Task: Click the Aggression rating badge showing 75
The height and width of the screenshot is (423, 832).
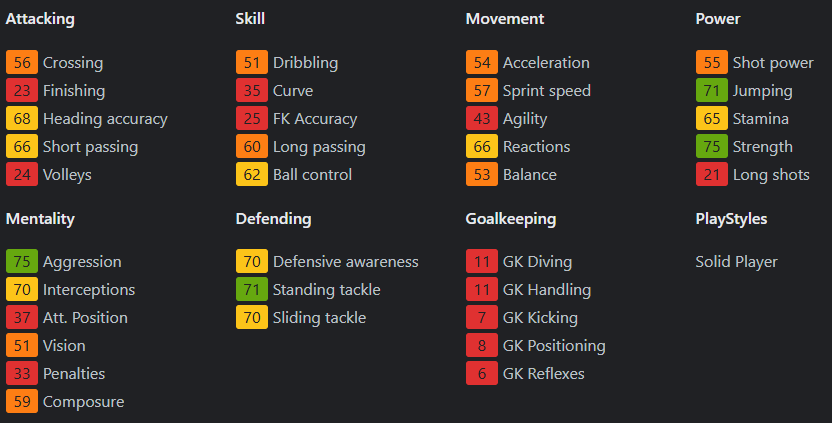Action: [22, 261]
